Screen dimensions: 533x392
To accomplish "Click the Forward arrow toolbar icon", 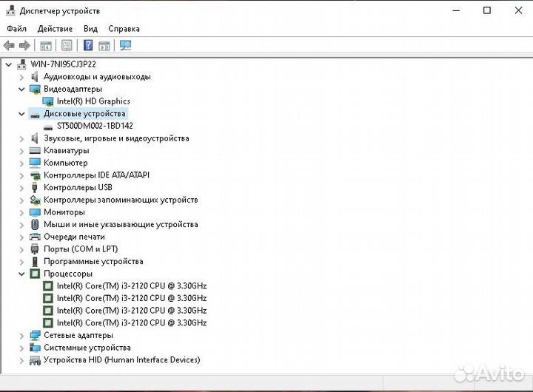I will tap(24, 45).
